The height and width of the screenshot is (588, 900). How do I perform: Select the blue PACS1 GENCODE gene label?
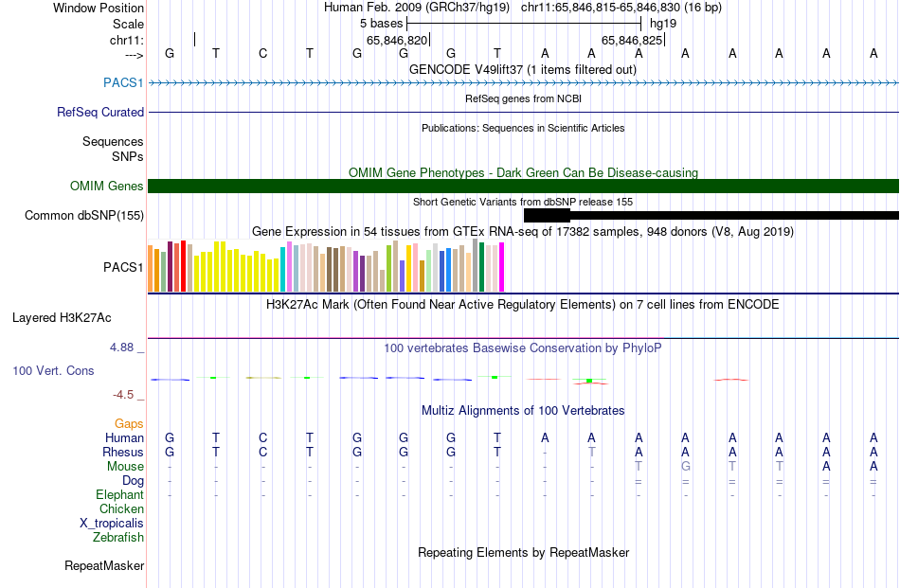pos(123,82)
